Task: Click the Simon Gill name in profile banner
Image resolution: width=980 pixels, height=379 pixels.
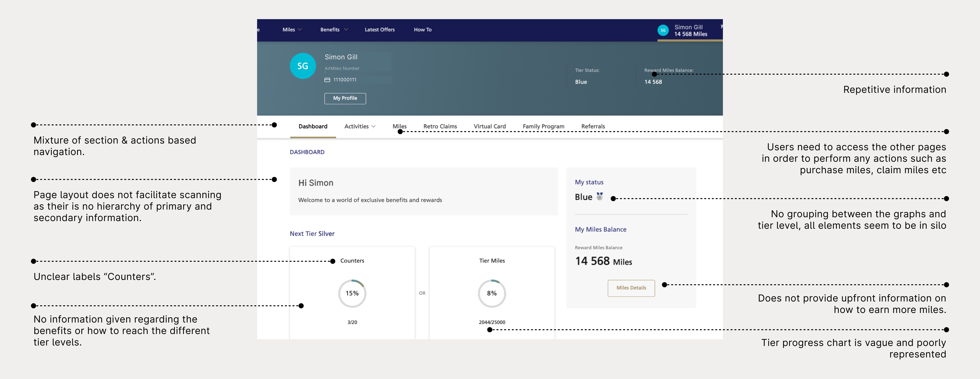Action: coord(341,57)
